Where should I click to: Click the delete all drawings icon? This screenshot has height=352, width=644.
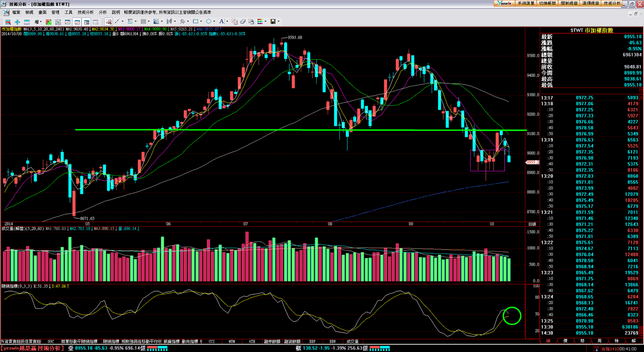pyautogui.click(x=251, y=22)
